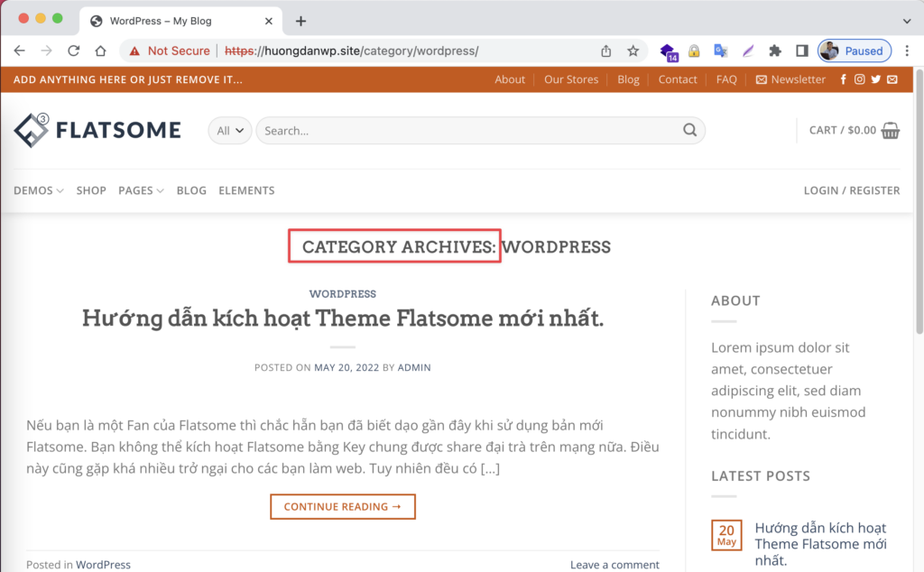
Task: Reload the page with refresh icon
Action: click(x=74, y=51)
